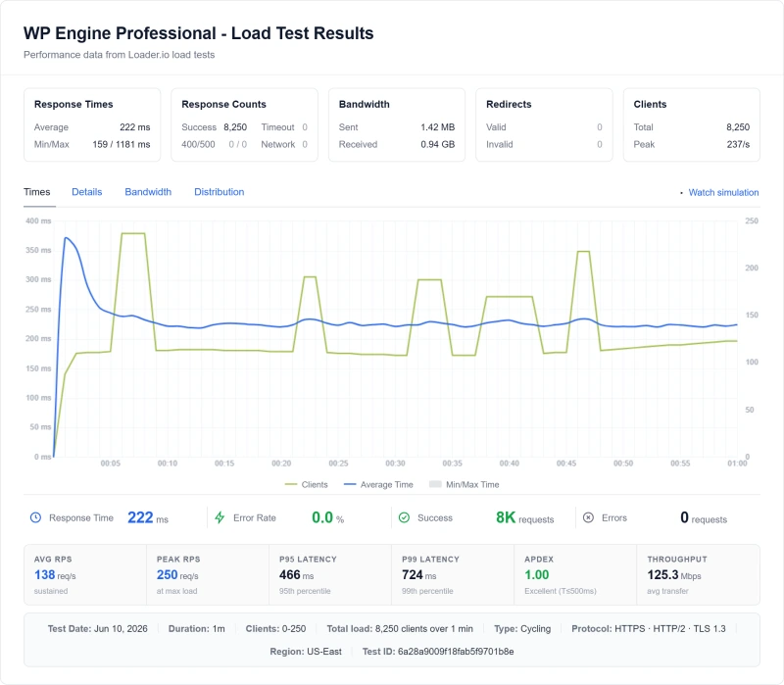Image resolution: width=784 pixels, height=685 pixels.
Task: Click the AVG RPS 138 req/s metric
Action: pyautogui.click(x=55, y=575)
